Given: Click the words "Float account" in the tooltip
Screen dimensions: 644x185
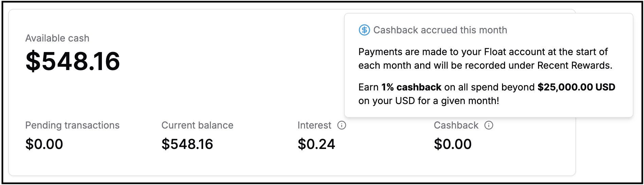Looking at the screenshot, I should (x=515, y=52).
